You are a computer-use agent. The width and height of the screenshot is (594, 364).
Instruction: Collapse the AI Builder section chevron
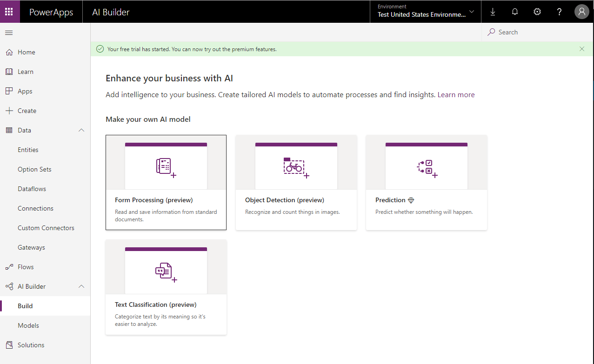click(81, 286)
